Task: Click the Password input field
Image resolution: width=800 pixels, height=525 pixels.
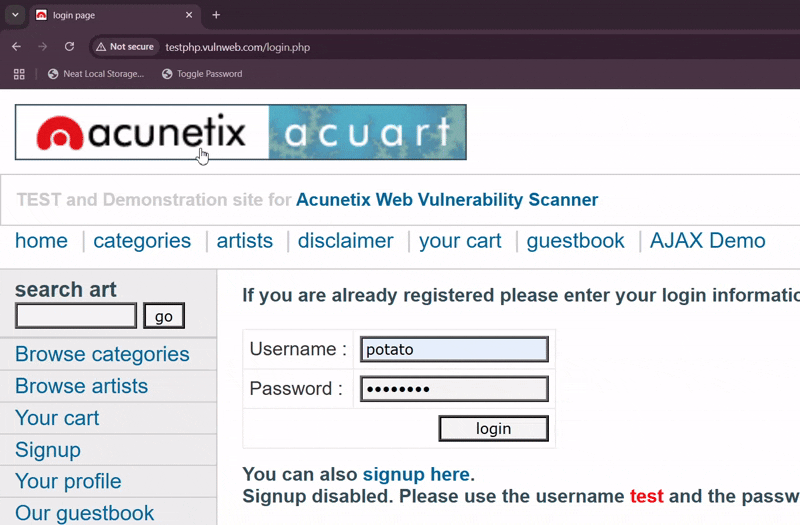Action: click(454, 389)
